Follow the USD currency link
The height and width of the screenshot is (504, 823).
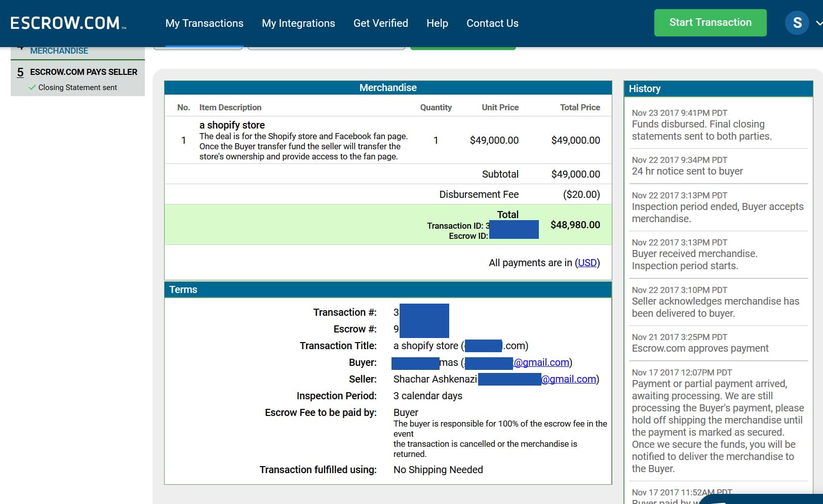coord(587,263)
